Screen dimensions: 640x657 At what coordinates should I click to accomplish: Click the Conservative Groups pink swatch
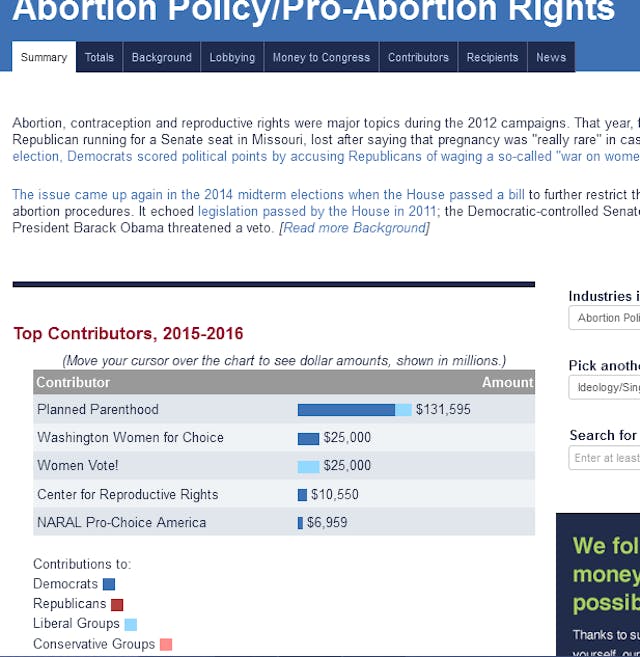pos(166,644)
